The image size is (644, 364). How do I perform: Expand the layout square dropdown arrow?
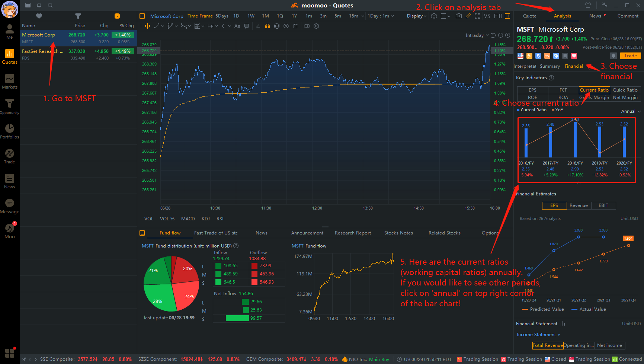449,16
